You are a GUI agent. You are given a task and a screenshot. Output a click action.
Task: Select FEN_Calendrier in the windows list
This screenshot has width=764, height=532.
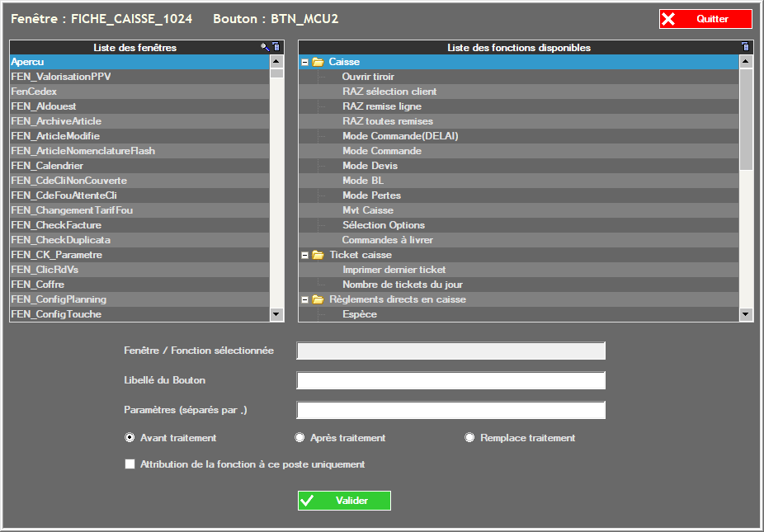47,166
